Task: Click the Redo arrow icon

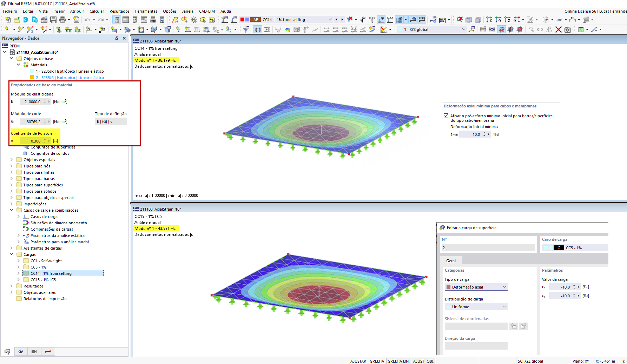Action: click(101, 20)
